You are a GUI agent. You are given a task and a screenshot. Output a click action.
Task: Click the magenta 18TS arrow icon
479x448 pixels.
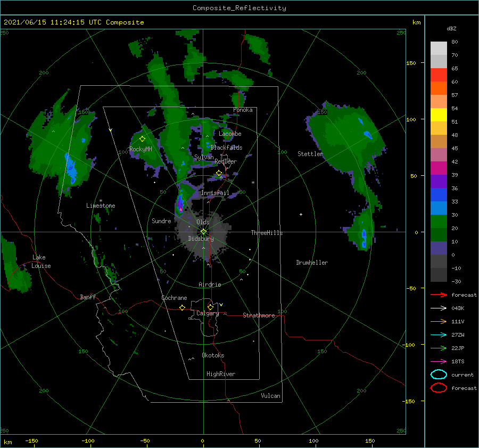point(439,362)
